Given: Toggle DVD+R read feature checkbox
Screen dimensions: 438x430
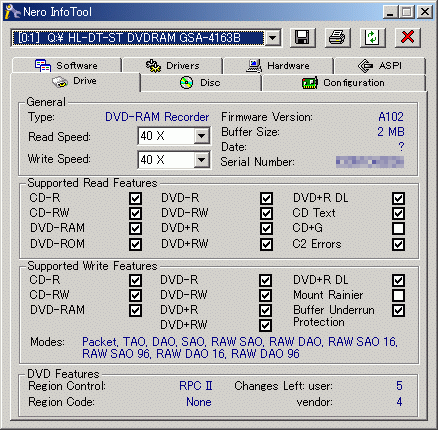Looking at the screenshot, I should (x=266, y=229).
